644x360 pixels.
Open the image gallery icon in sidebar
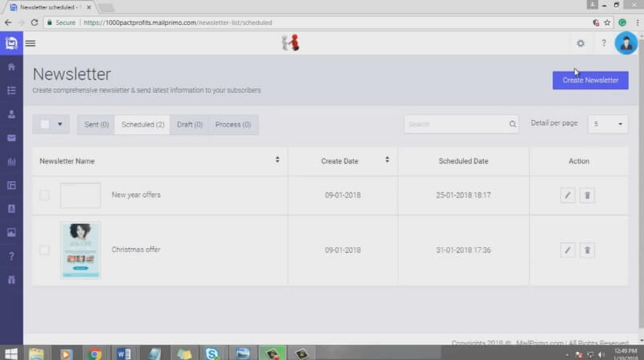pos(11,233)
